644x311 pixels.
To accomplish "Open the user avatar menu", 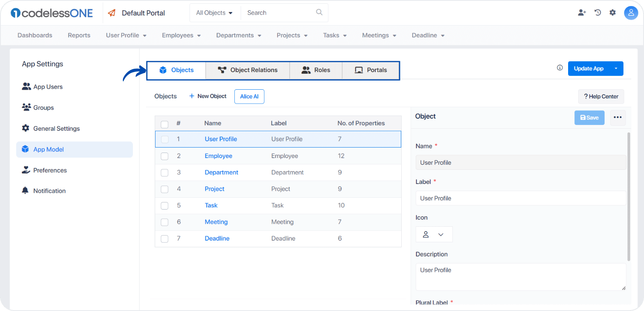I will point(631,13).
